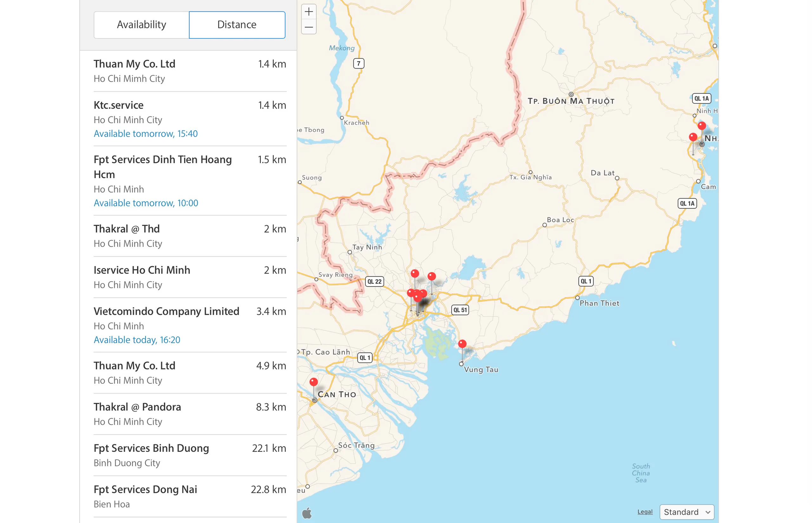
Task: Open Fpt Services available tomorrow 10:00 slot
Action: [x=146, y=203]
